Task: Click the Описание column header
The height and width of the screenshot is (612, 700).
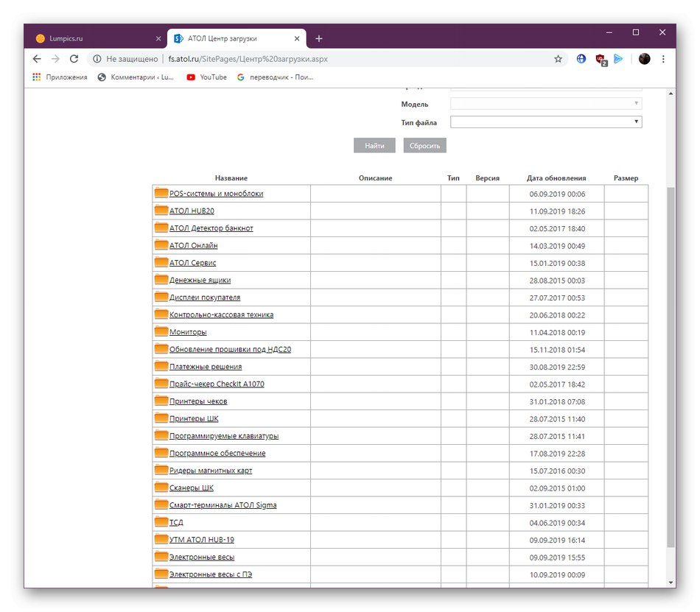Action: [x=376, y=178]
